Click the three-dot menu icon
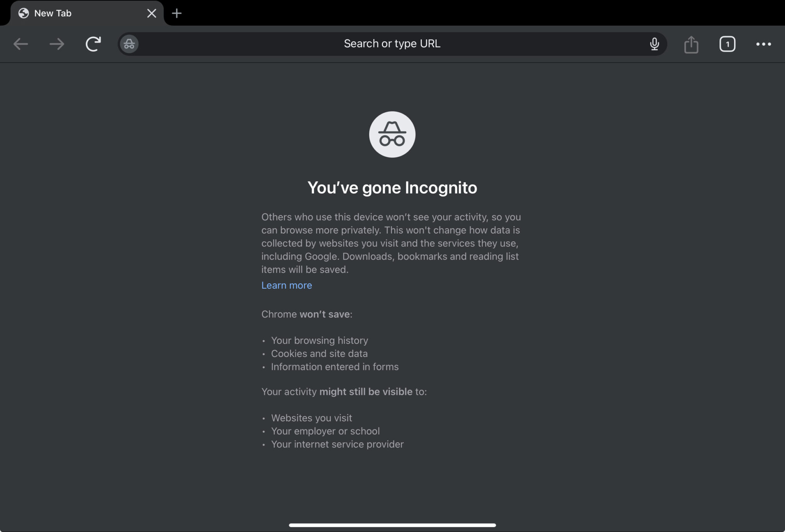This screenshot has height=532, width=785. pos(764,44)
